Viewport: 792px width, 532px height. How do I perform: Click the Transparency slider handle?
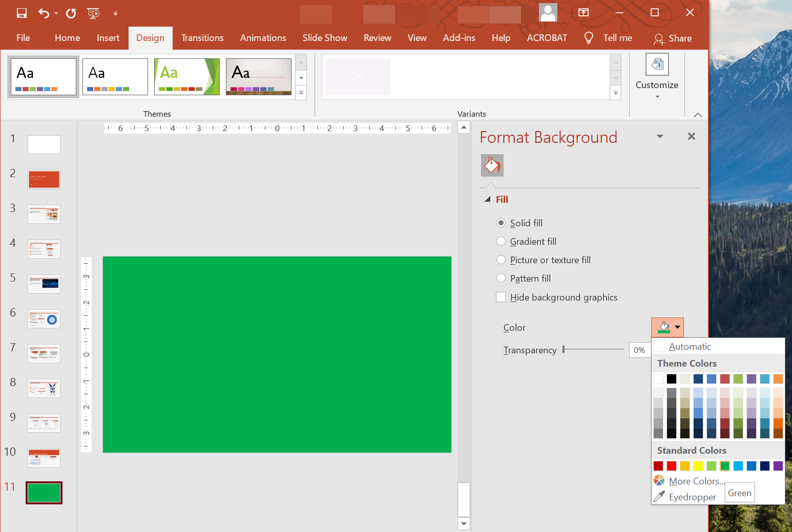(564, 349)
